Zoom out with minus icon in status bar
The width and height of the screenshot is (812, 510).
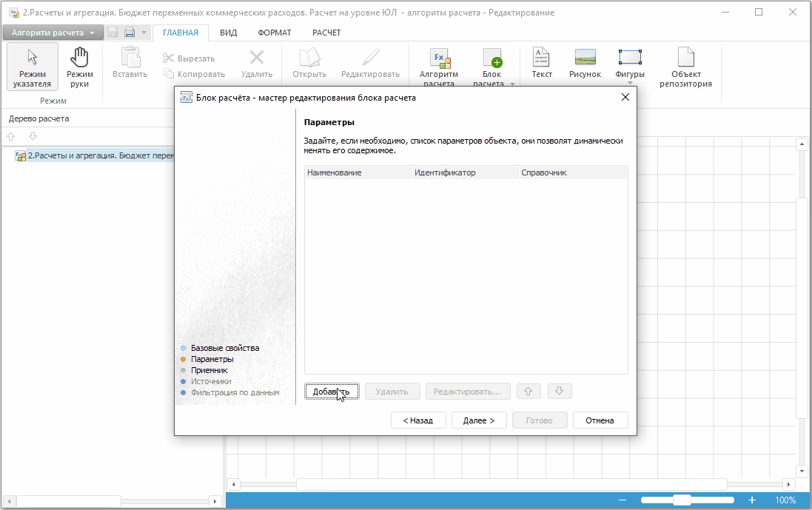pyautogui.click(x=623, y=500)
